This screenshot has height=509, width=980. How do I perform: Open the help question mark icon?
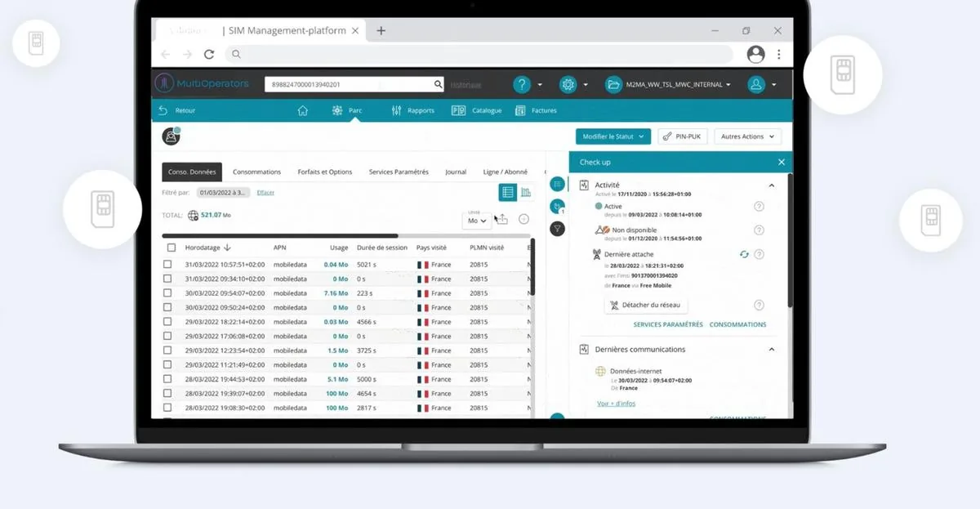[521, 84]
